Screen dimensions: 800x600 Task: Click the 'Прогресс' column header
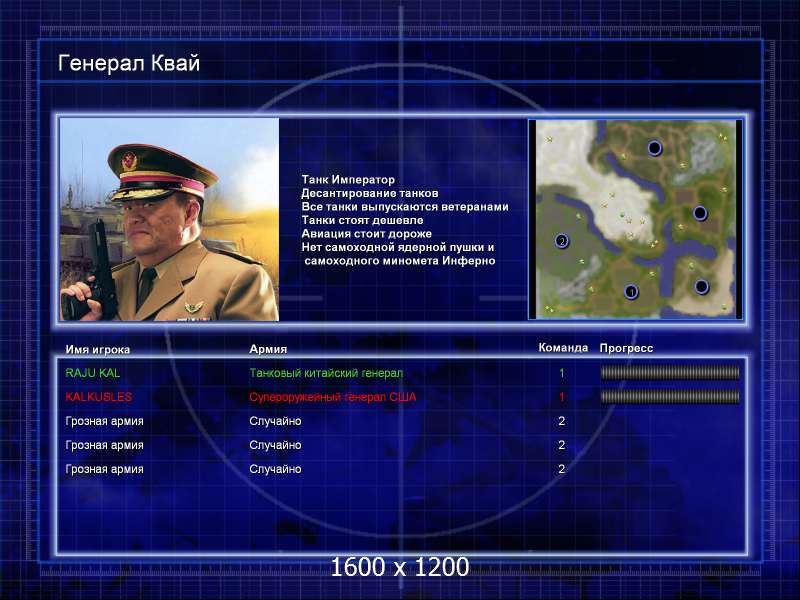click(626, 348)
